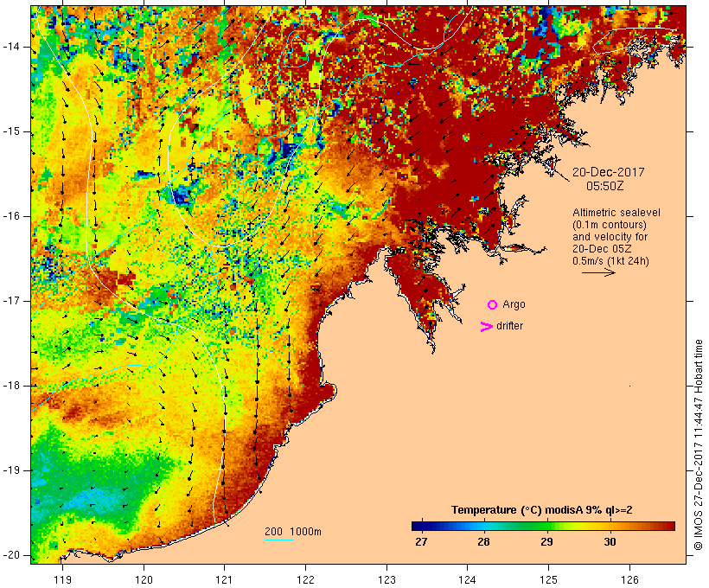Image resolution: width=709 pixels, height=588 pixels.
Task: Click the '200 1000m' depth label
Action: (x=293, y=532)
